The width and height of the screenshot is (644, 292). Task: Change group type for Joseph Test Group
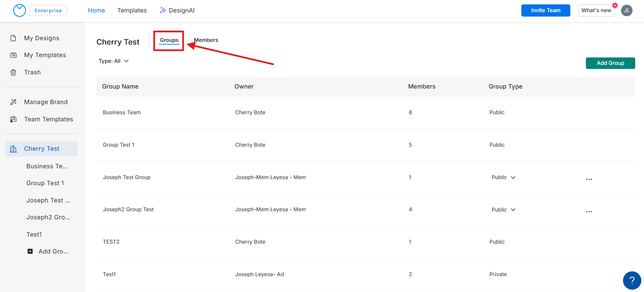pyautogui.click(x=503, y=177)
